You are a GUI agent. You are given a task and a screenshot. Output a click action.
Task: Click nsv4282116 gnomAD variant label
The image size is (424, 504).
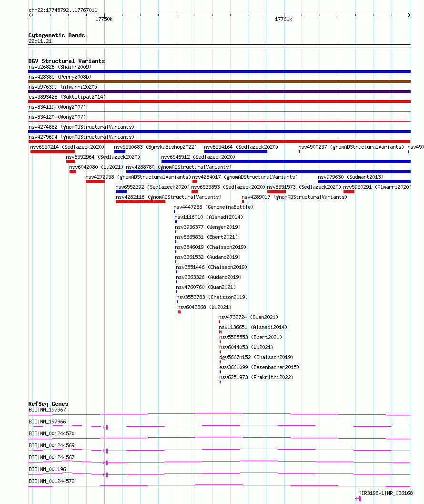[169, 197]
